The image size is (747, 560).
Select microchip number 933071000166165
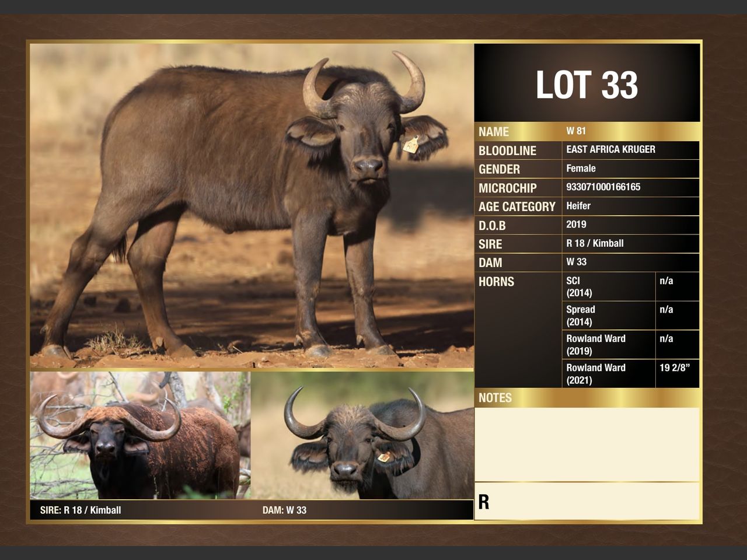pyautogui.click(x=603, y=187)
